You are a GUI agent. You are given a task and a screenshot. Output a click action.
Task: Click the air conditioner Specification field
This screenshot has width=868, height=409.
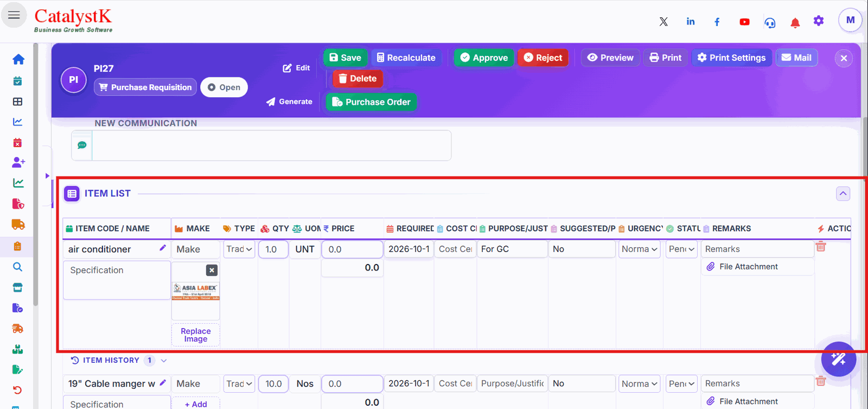pos(117,280)
